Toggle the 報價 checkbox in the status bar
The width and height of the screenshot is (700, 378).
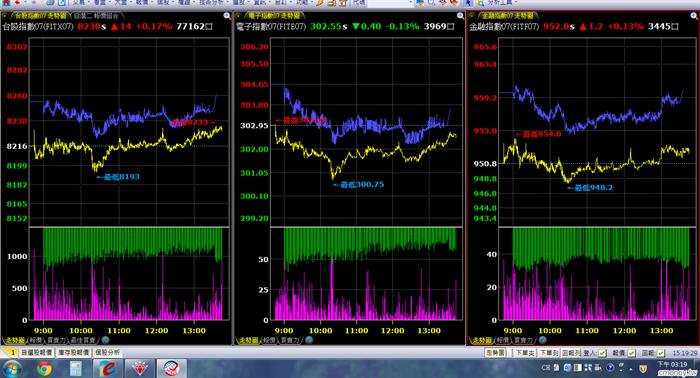[x=631, y=353]
